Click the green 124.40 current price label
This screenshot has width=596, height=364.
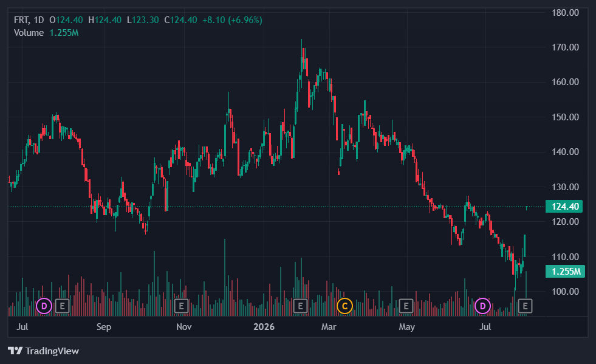tap(565, 207)
